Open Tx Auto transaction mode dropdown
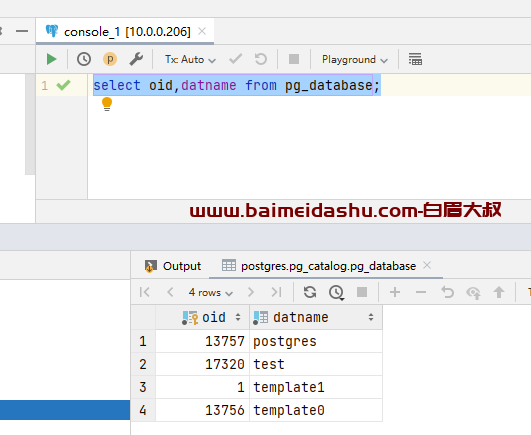Viewport: 531px width, 435px height. tap(190, 60)
